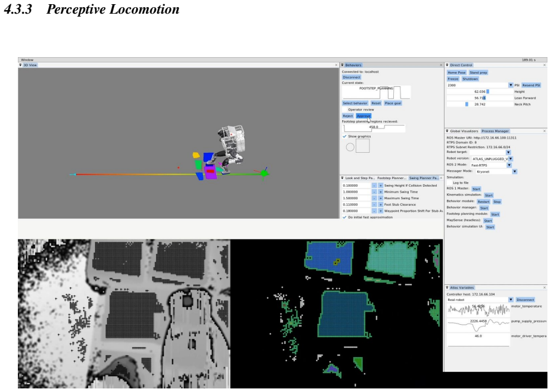Image resolution: width=551 pixels, height=392 pixels.
Task: Collapse the 3D View panel triangle icon
Action: 20,65
